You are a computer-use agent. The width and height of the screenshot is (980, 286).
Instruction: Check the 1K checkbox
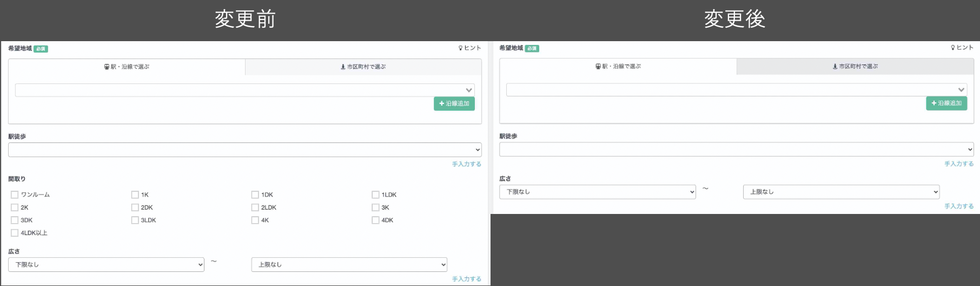(135, 194)
